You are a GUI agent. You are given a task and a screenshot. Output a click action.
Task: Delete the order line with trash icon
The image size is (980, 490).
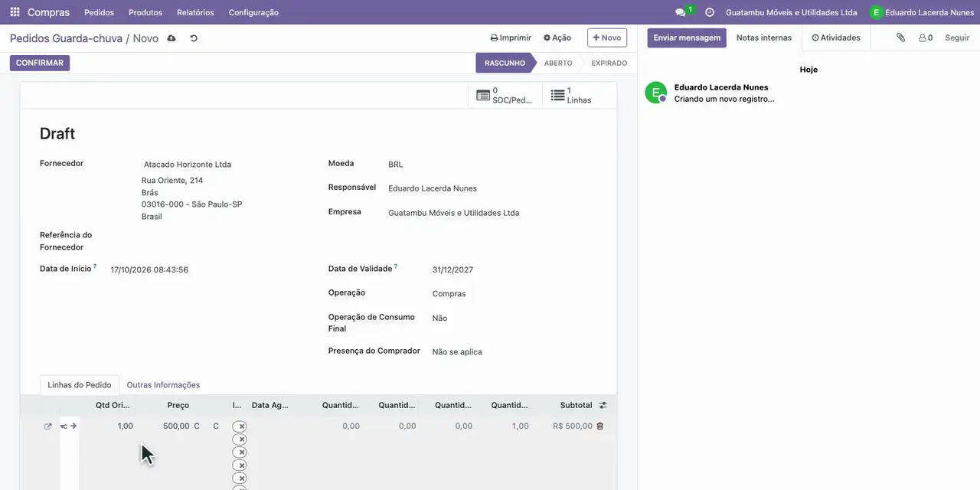pos(599,426)
